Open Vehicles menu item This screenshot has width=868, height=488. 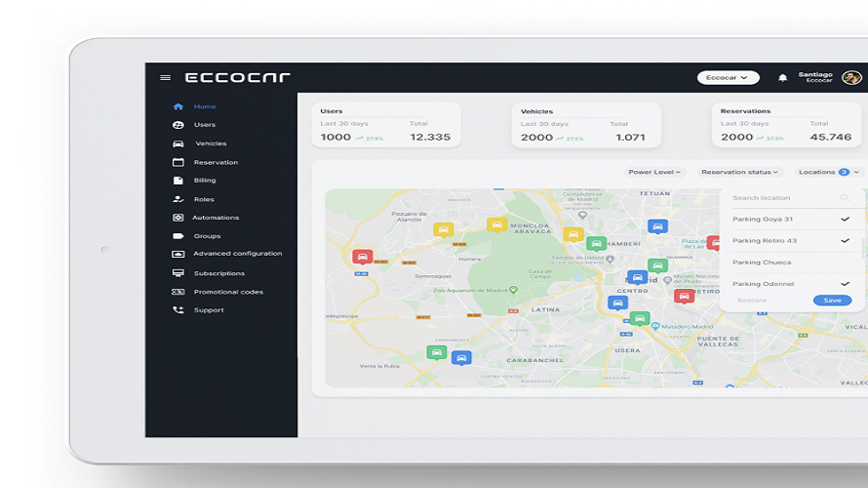(211, 143)
